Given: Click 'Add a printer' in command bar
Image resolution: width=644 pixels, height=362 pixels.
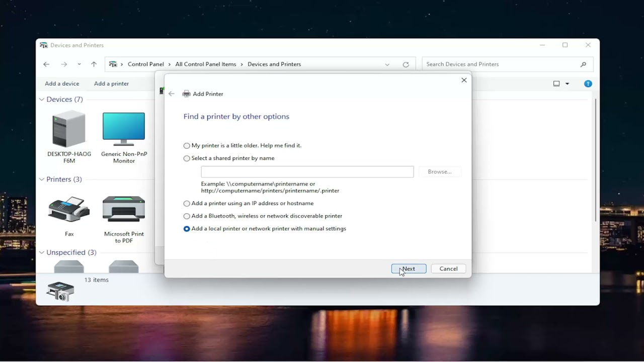Looking at the screenshot, I should pos(111,84).
